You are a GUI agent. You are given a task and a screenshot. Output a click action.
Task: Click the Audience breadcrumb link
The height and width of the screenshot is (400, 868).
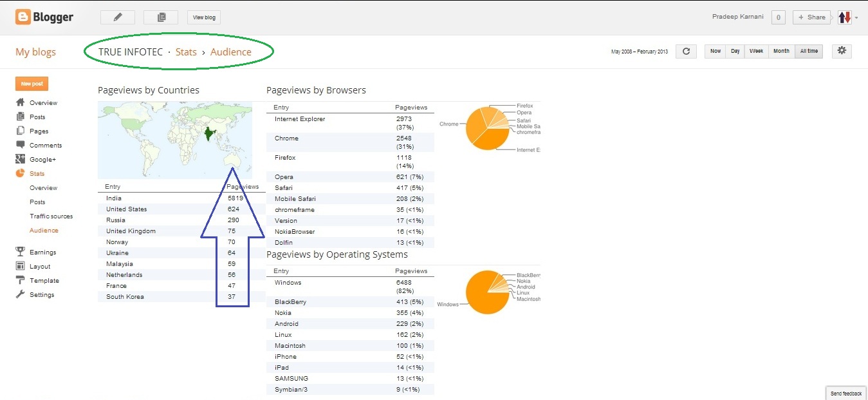pyautogui.click(x=231, y=52)
